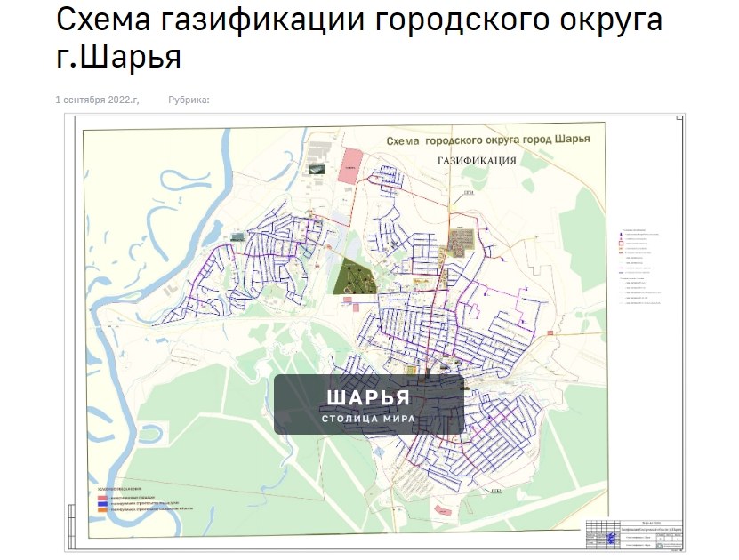Click the map title 'Схема городского округа город Шарья'
The height and width of the screenshot is (560, 739).
click(x=488, y=140)
